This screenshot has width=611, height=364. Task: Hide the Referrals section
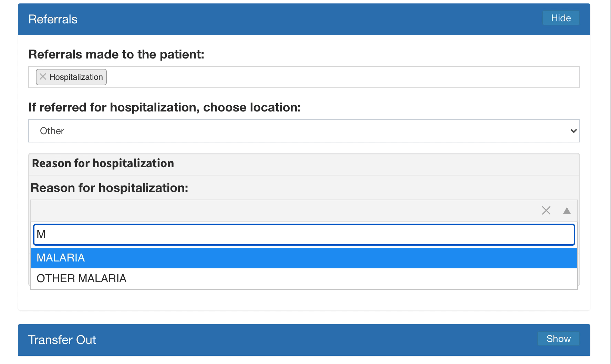coord(561,18)
